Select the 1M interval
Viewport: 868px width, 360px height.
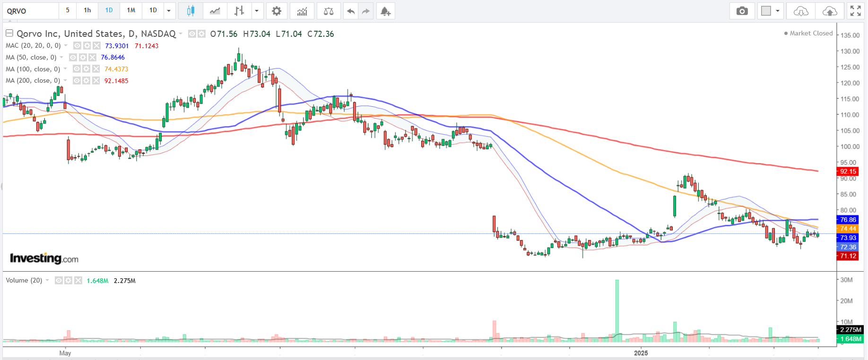pos(131,10)
